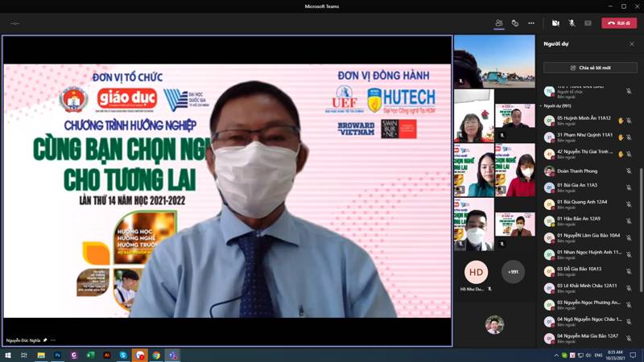
Task: Open the more actions ellipsis menu
Action: point(531,23)
